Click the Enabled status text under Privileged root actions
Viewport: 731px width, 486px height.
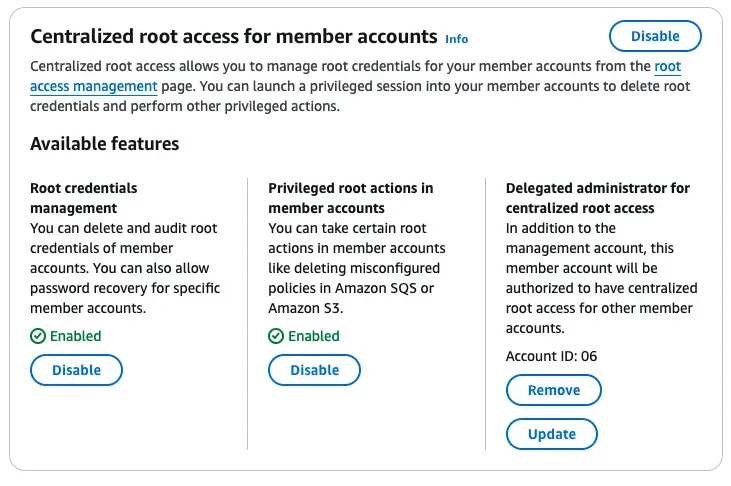tap(314, 337)
